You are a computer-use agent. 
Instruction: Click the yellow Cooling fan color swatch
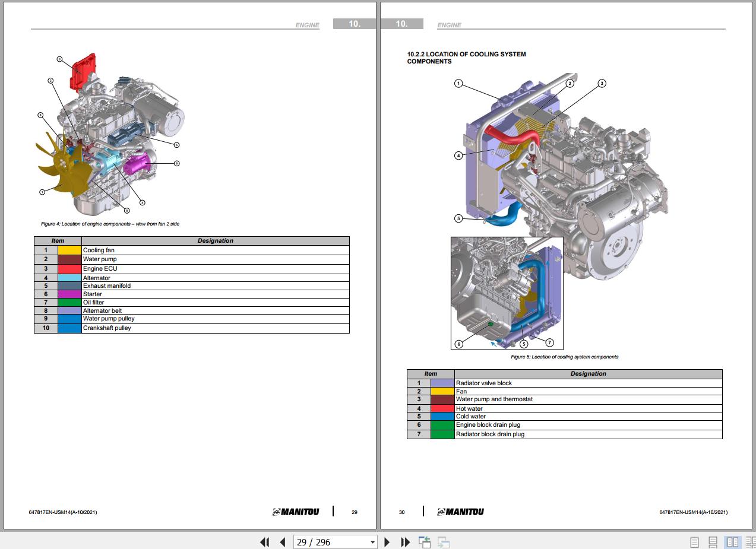point(69,250)
